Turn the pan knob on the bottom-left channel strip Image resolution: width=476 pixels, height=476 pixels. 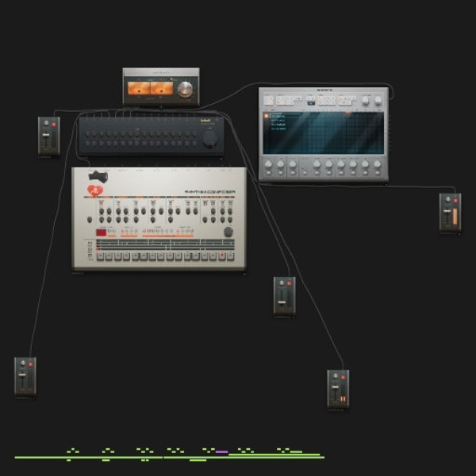click(x=23, y=363)
